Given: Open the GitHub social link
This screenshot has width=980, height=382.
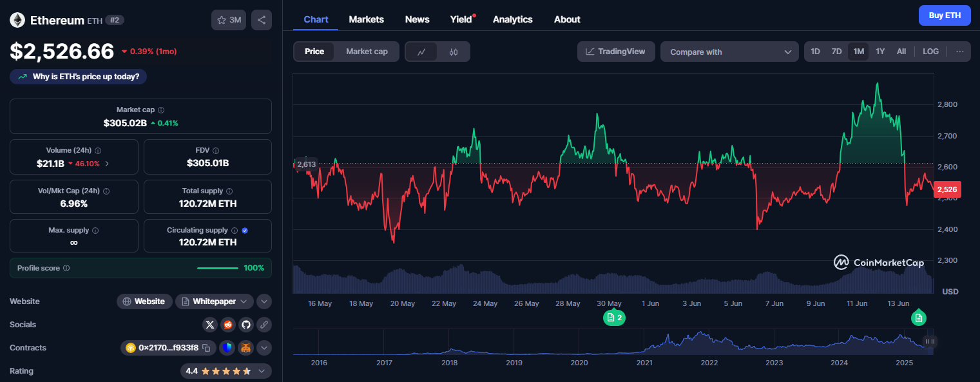Looking at the screenshot, I should [x=245, y=325].
